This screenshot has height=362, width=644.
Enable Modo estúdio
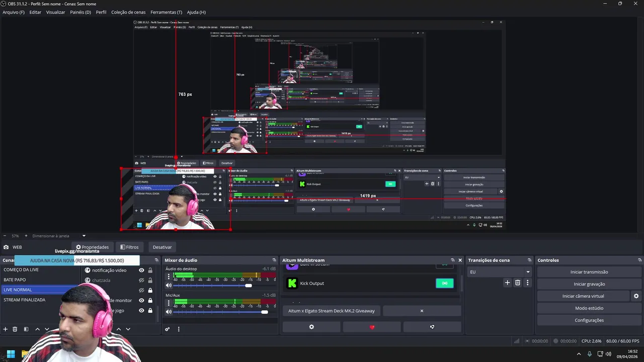(x=589, y=308)
